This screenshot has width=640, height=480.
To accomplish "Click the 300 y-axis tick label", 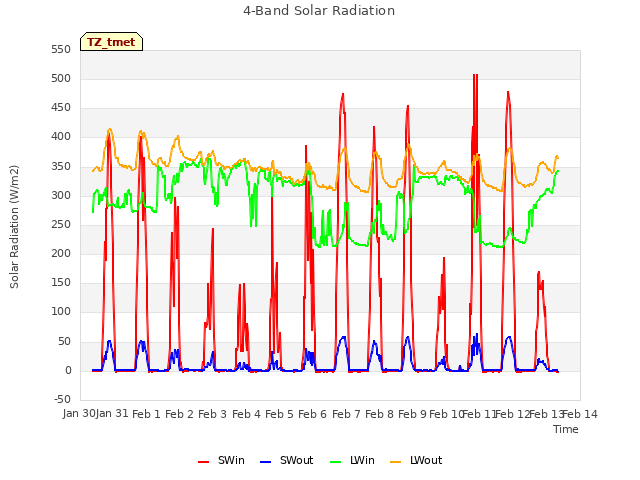I will tap(61, 195).
